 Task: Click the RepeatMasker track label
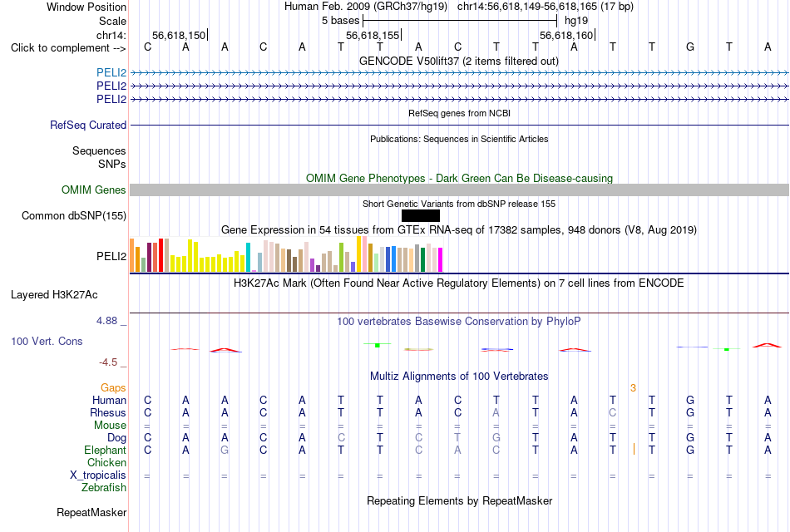click(91, 512)
